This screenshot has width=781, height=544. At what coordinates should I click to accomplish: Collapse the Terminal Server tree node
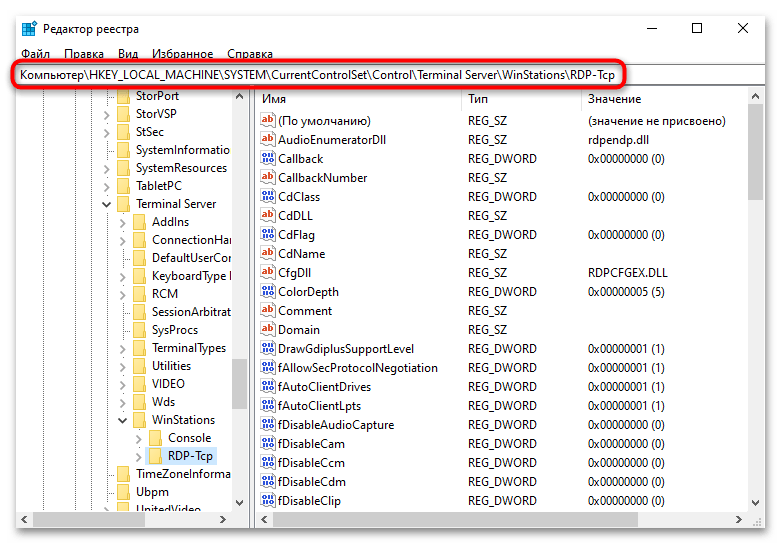click(107, 204)
